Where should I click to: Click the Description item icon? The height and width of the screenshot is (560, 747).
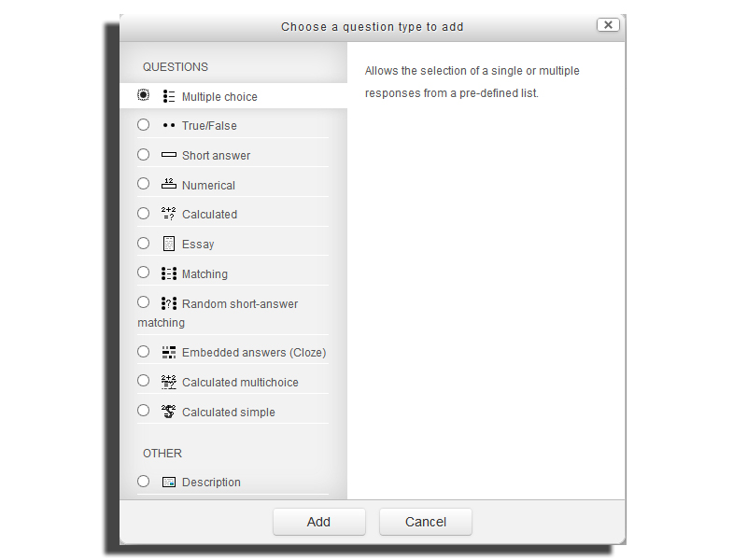pos(169,482)
